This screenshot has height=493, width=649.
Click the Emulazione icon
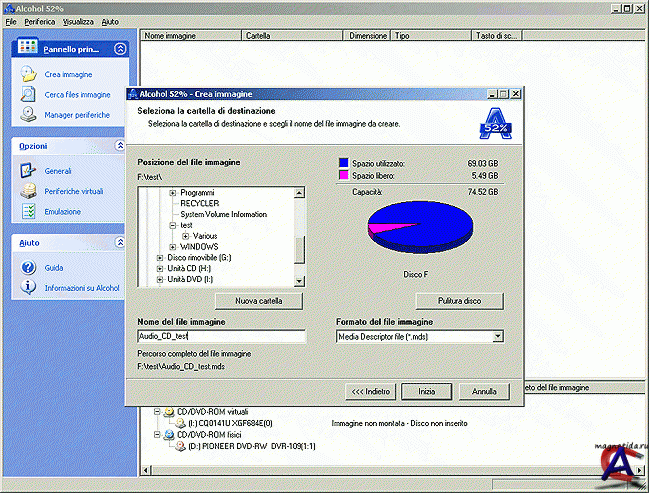(x=27, y=211)
